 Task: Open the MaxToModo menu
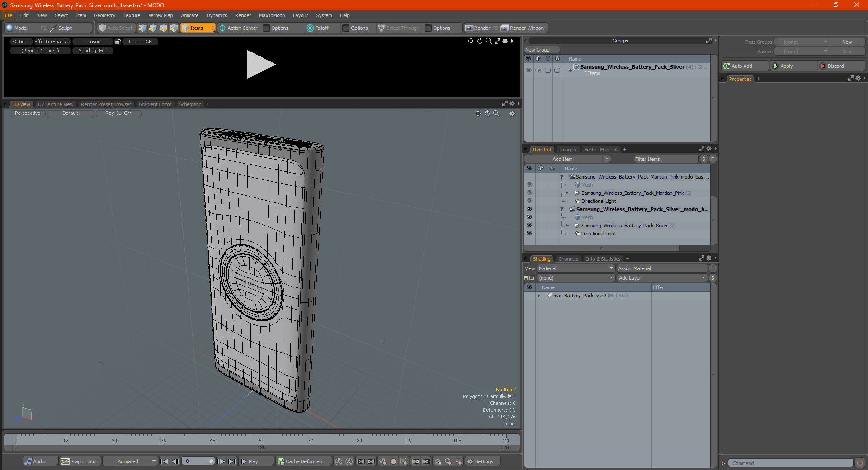(x=272, y=15)
